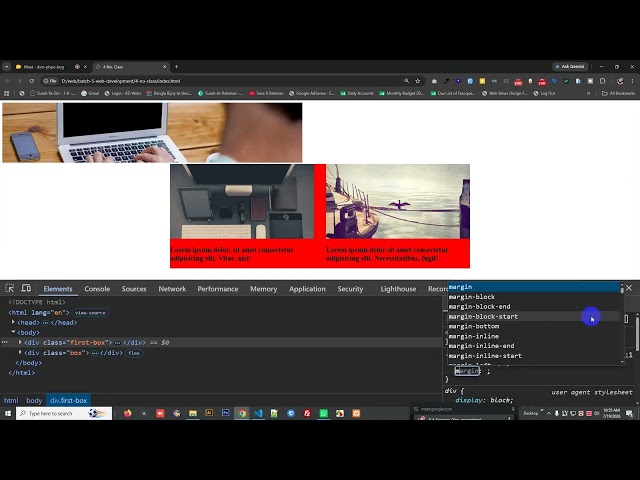Click the margin property input in Styles
This screenshot has width=640, height=480.
(467, 371)
